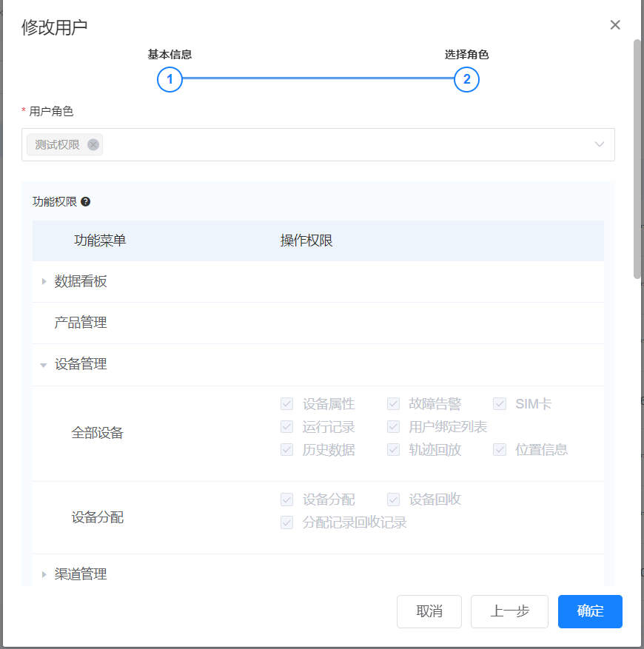Image resolution: width=644 pixels, height=649 pixels.
Task: Remove the 测试权限 role tag
Action: tap(93, 145)
